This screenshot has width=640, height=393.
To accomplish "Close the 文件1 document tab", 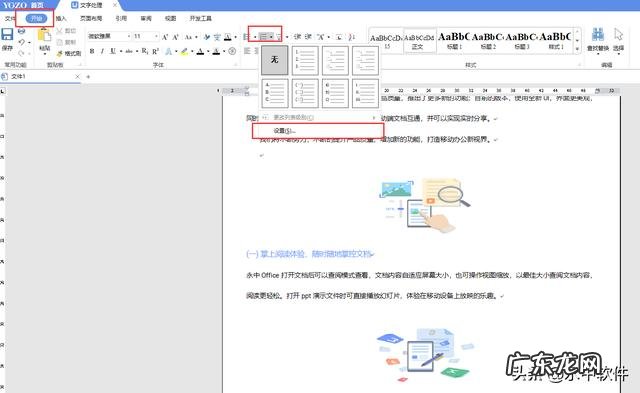I will pyautogui.click(x=78, y=76).
